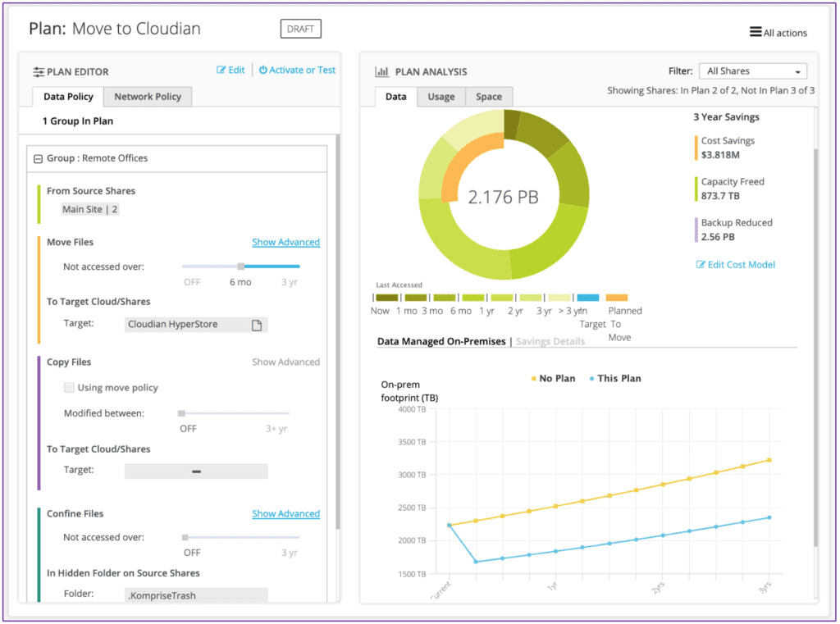Click the Now dark olive legend swatch
Image resolution: width=840 pixels, height=624 pixels.
pos(387,298)
